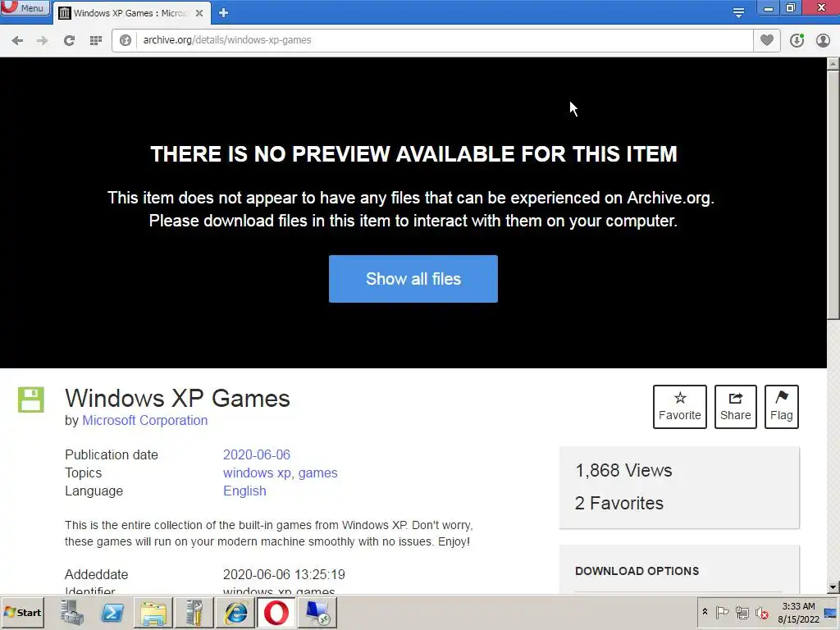Click the Show desktop button
This screenshot has width=840, height=630.
[x=832, y=612]
